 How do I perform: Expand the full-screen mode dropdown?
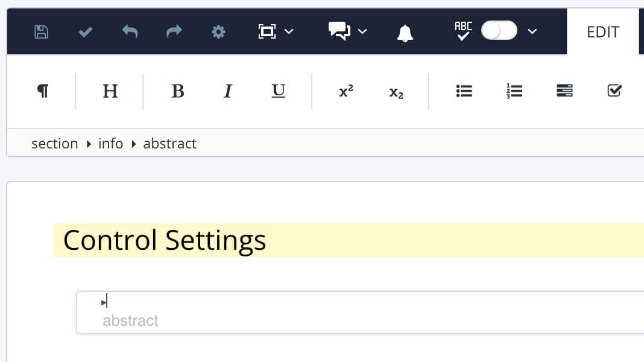click(x=289, y=32)
